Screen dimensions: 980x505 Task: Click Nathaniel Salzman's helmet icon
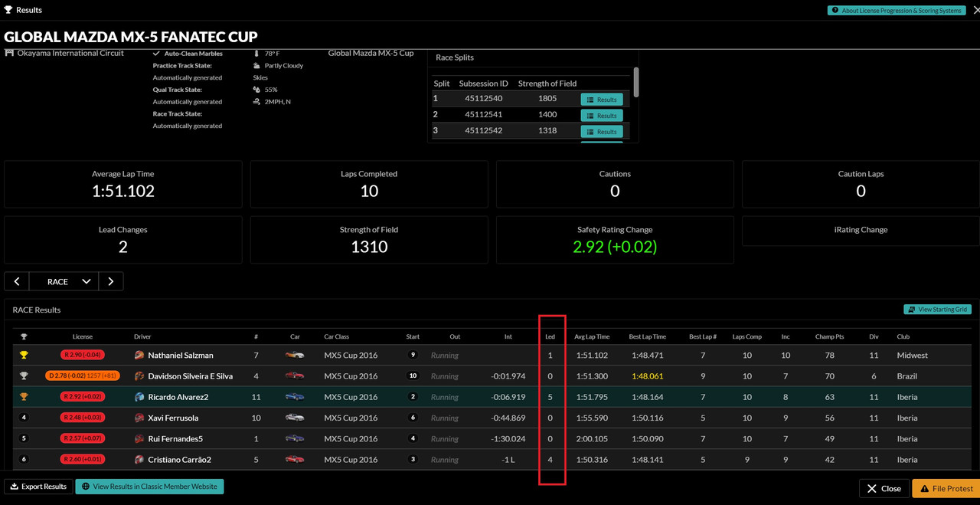(139, 356)
